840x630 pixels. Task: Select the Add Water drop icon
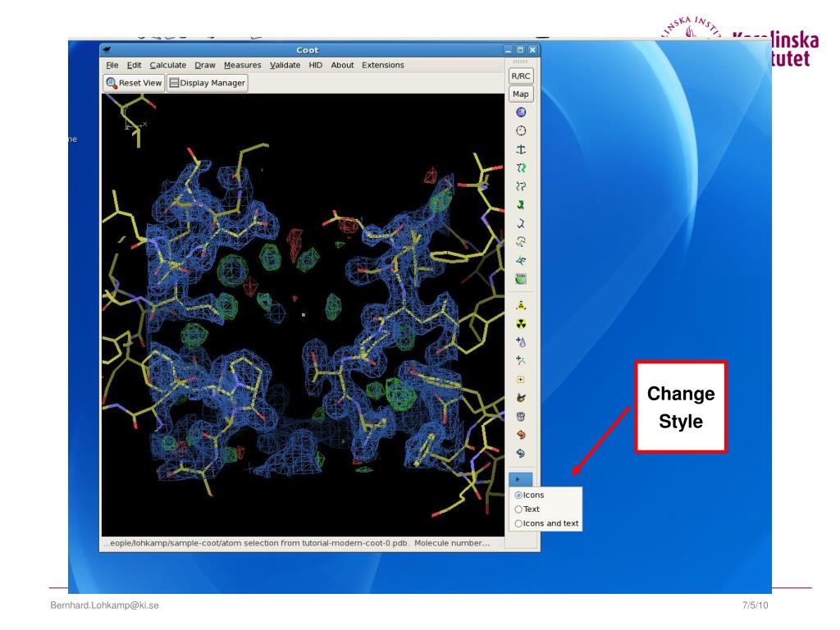[x=521, y=342]
